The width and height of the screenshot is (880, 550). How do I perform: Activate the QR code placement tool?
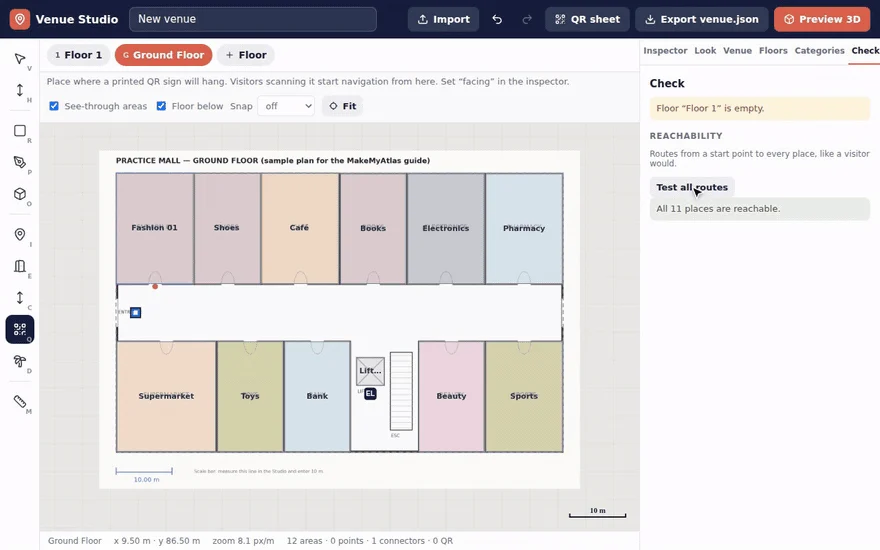[20, 329]
